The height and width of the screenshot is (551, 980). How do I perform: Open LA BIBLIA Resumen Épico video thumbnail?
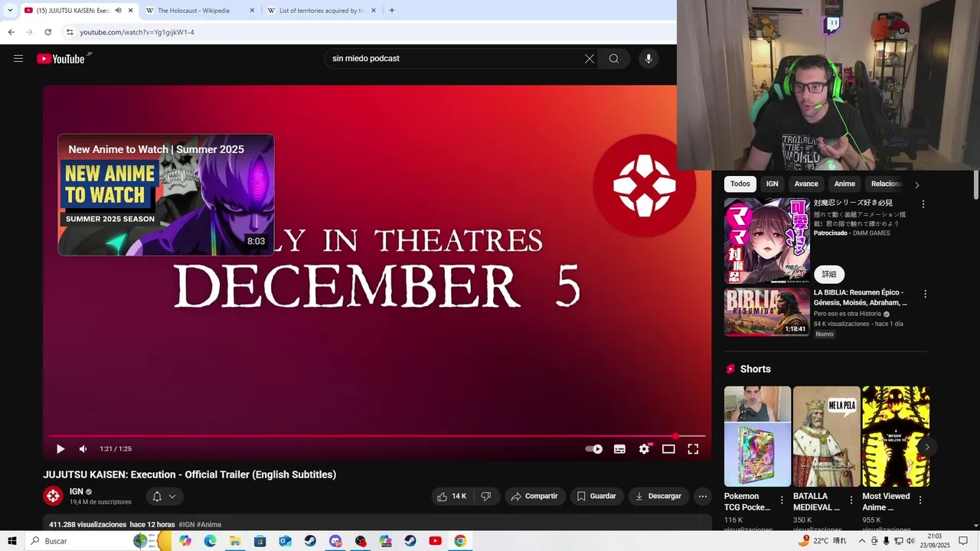coord(767,312)
